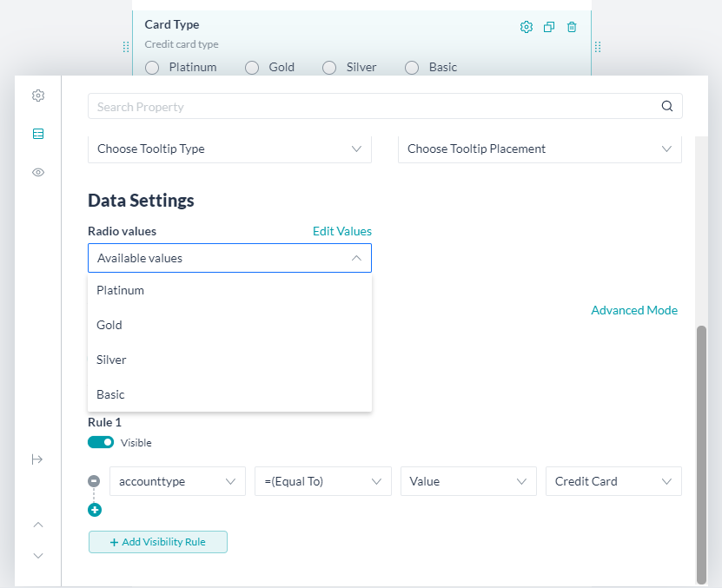Select the Silver radio button
The width and height of the screenshot is (722, 588).
pos(329,68)
